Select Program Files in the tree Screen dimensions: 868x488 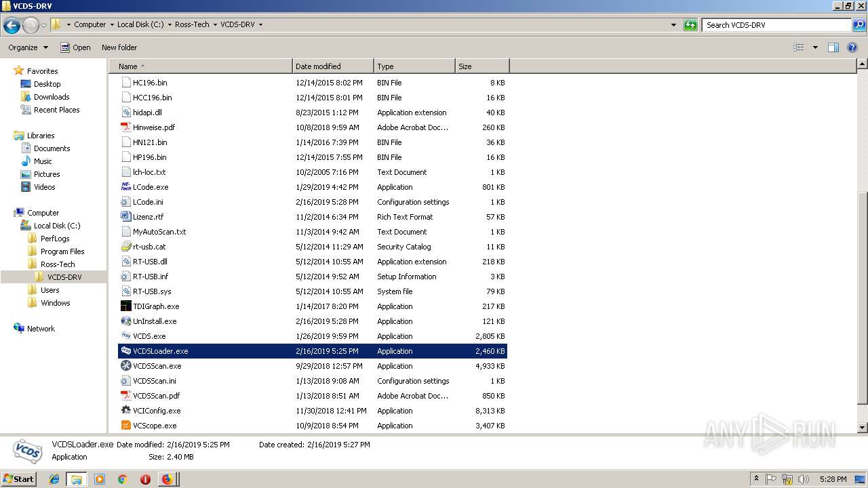point(62,251)
